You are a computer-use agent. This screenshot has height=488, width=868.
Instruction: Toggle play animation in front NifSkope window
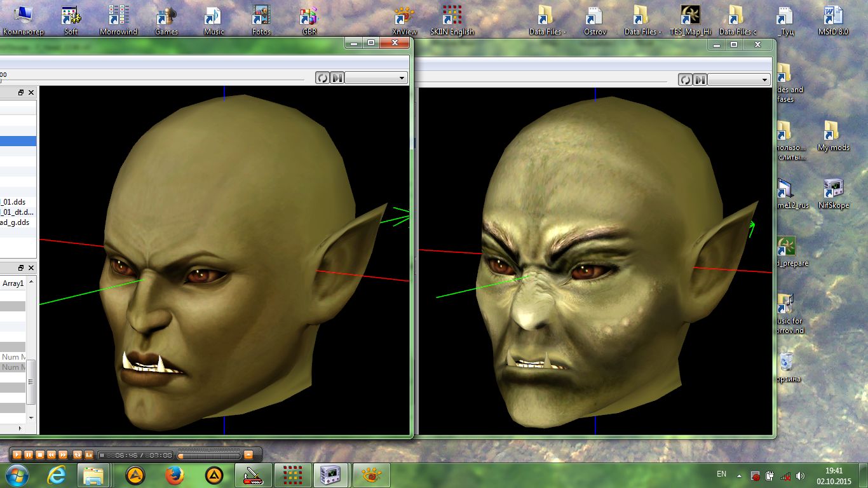[337, 78]
